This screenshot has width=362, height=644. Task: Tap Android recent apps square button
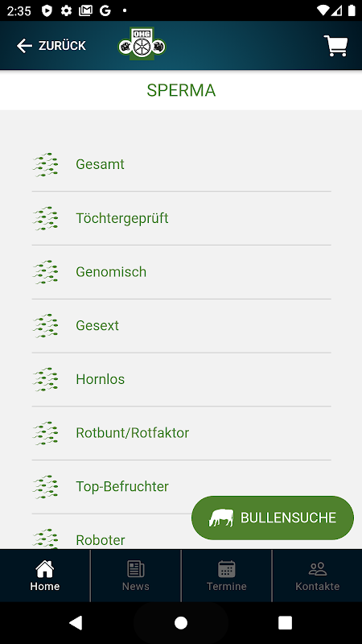pyautogui.click(x=285, y=623)
